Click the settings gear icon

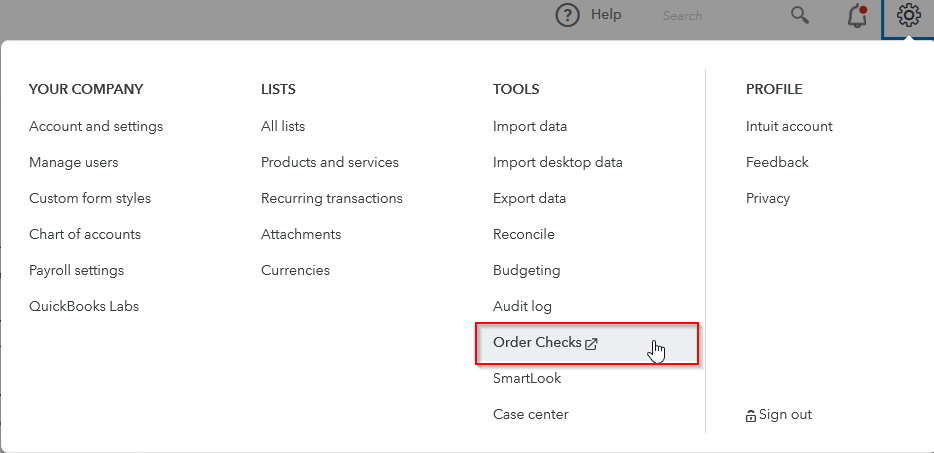908,15
